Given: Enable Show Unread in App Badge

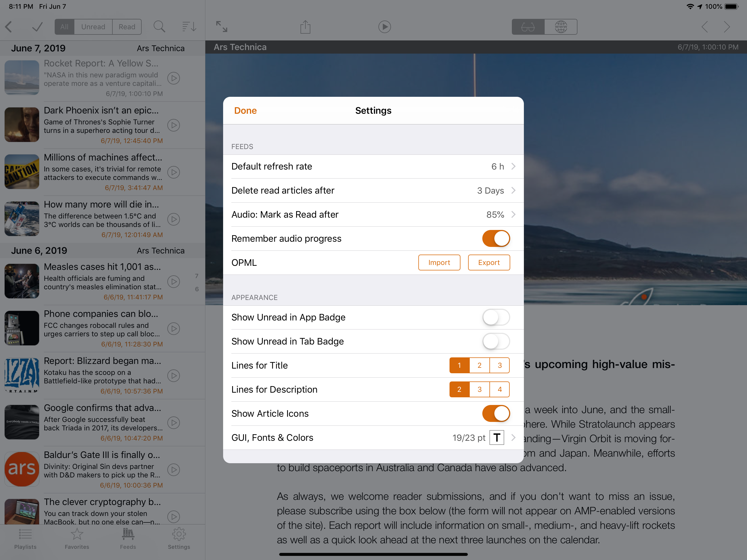Looking at the screenshot, I should pyautogui.click(x=496, y=317).
